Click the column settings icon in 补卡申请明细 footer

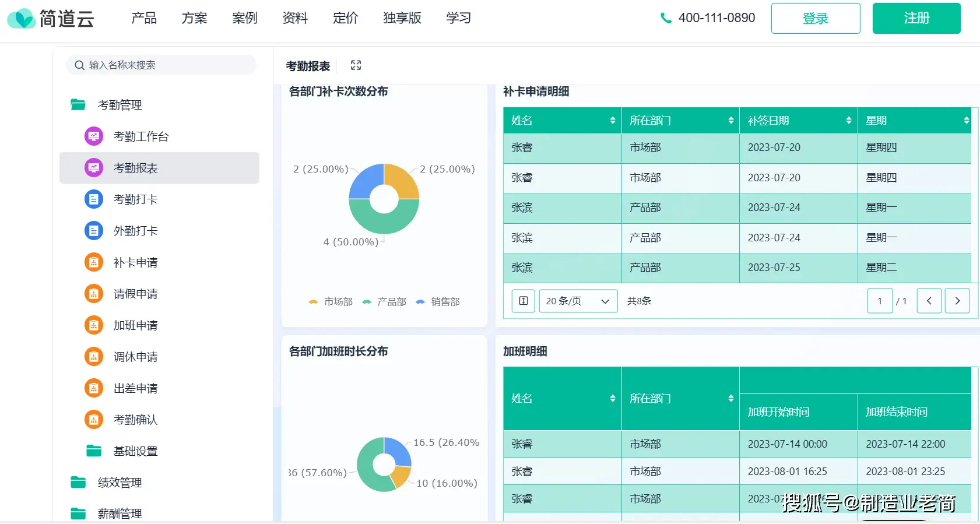524,301
